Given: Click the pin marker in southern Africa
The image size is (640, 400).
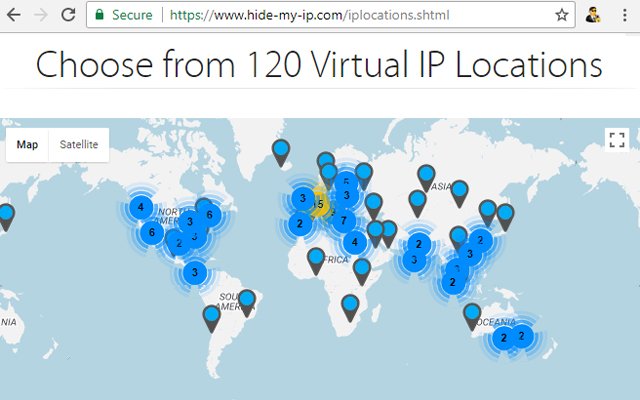Looking at the screenshot, I should coord(350,308).
